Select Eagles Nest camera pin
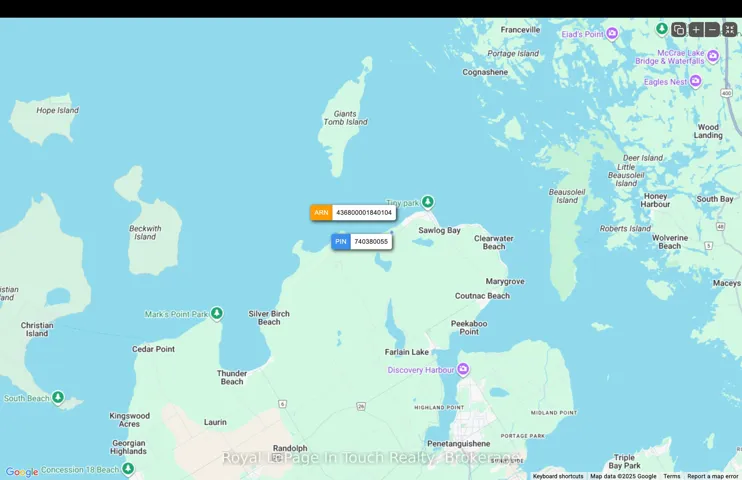Viewport: 742px width, 480px height. point(696,82)
